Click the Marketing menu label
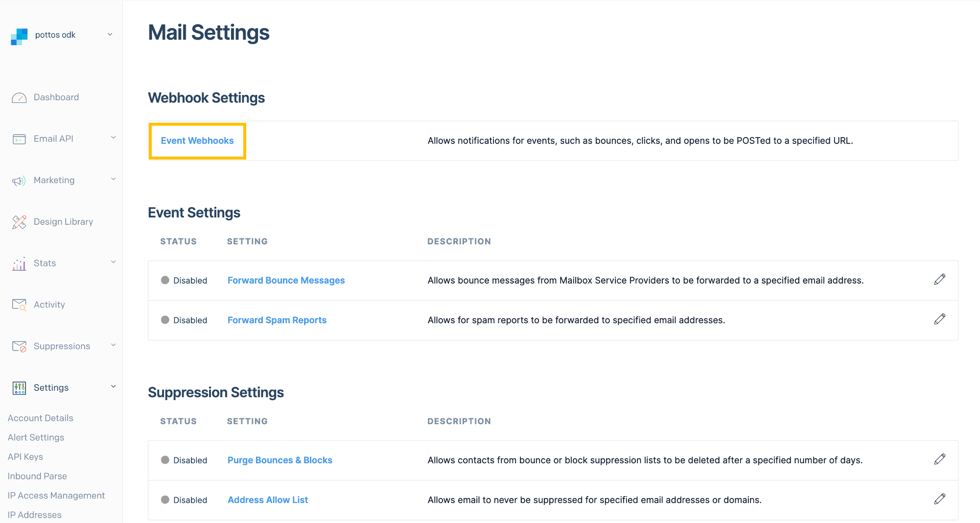 (54, 180)
